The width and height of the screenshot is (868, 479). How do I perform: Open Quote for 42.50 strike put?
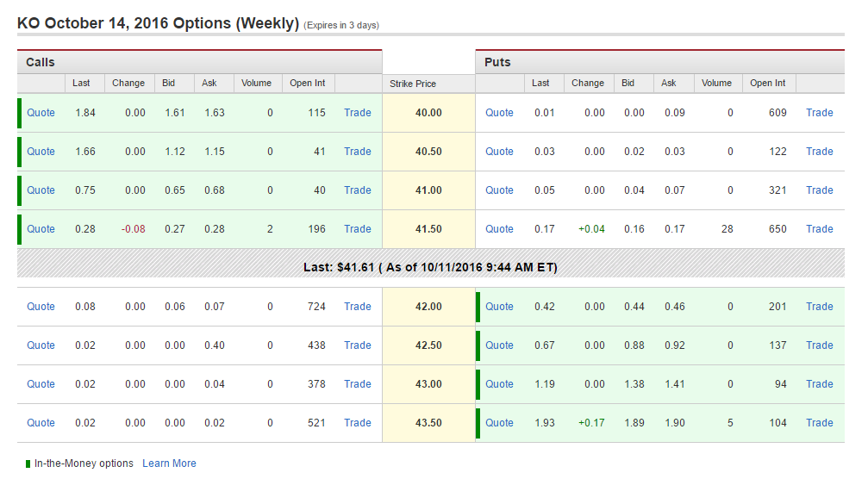coord(499,345)
